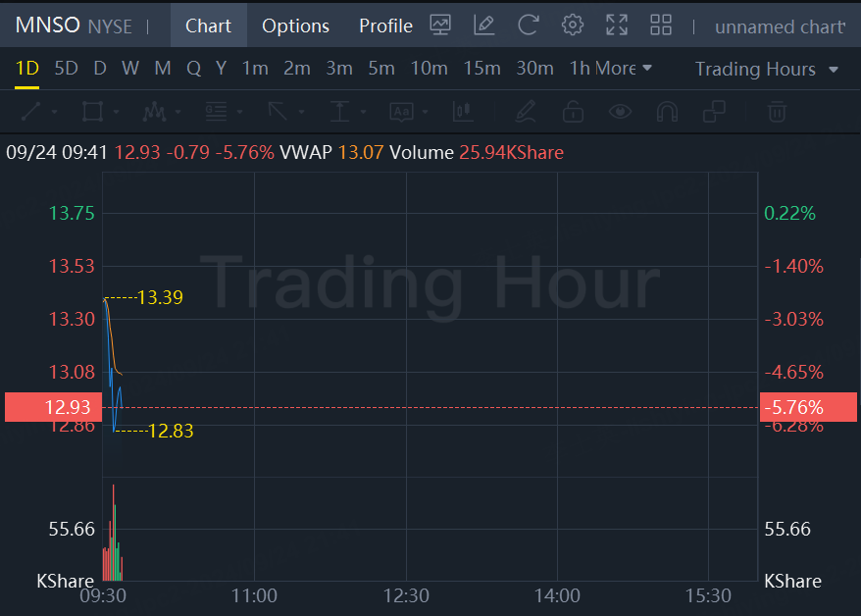
Task: Select the candlestick chart type icon
Action: tap(464, 112)
